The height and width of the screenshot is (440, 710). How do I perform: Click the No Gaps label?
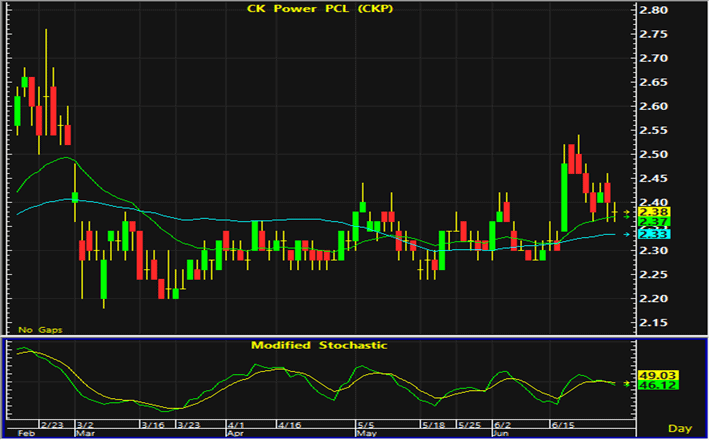click(x=40, y=330)
